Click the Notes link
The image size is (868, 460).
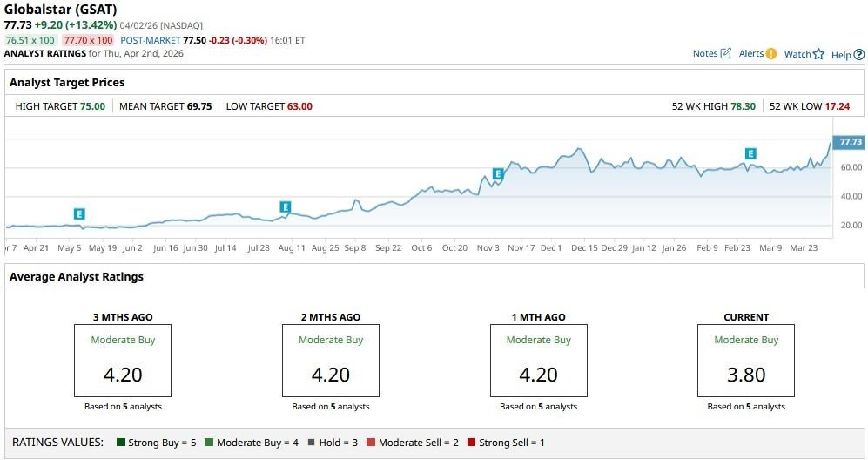705,53
